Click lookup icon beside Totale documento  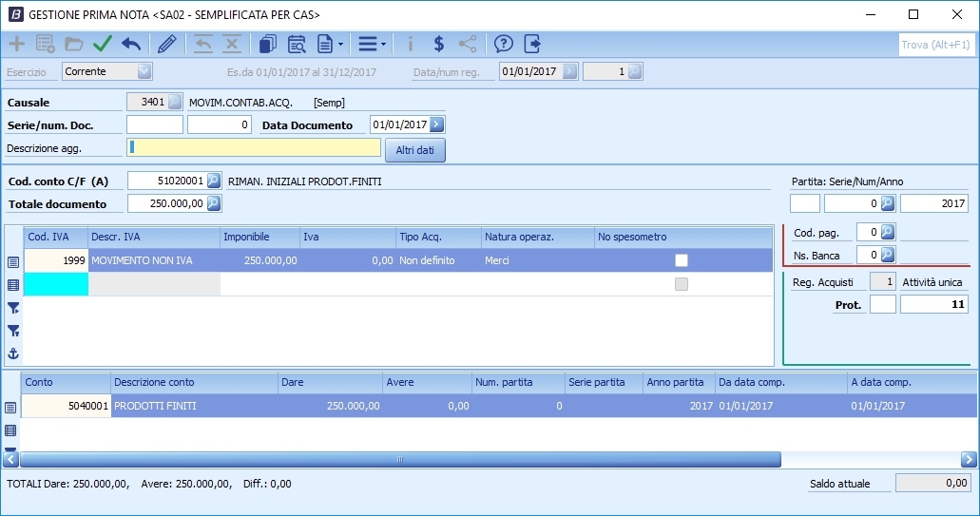click(213, 203)
